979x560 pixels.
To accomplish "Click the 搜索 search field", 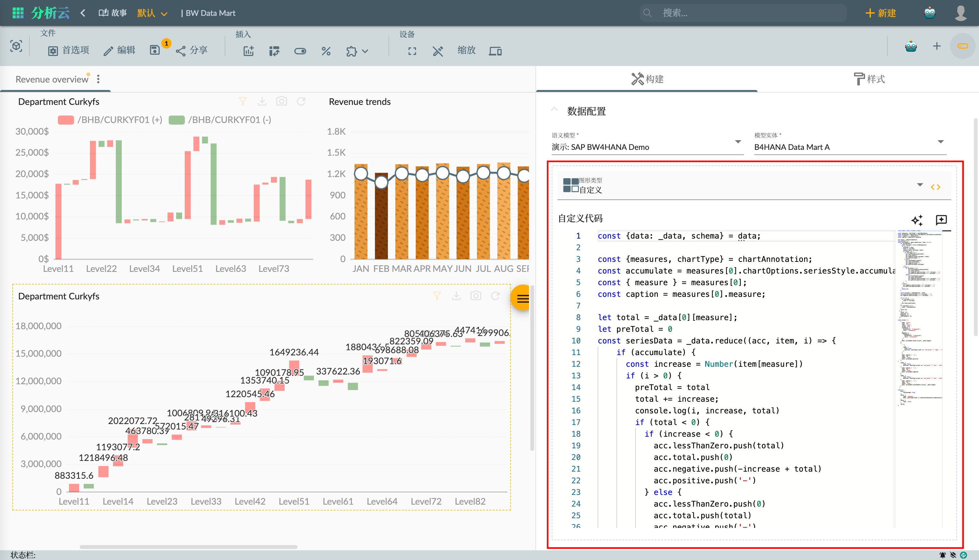I will 742,13.
